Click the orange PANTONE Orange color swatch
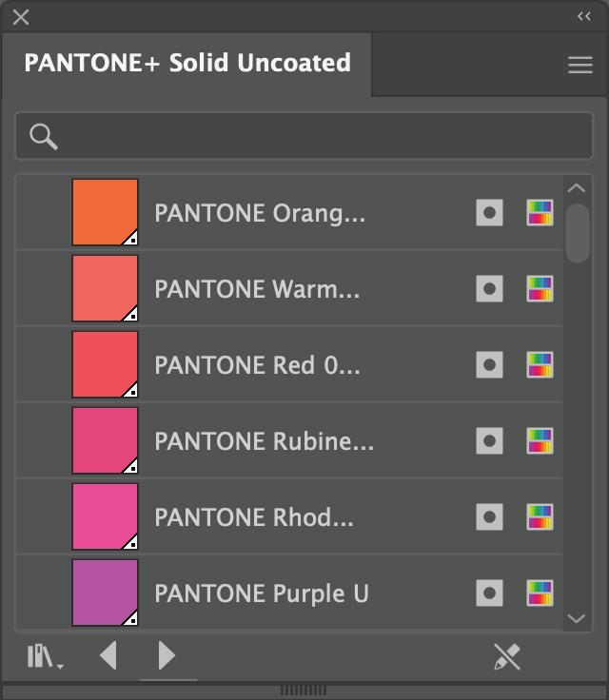 pyautogui.click(x=105, y=212)
